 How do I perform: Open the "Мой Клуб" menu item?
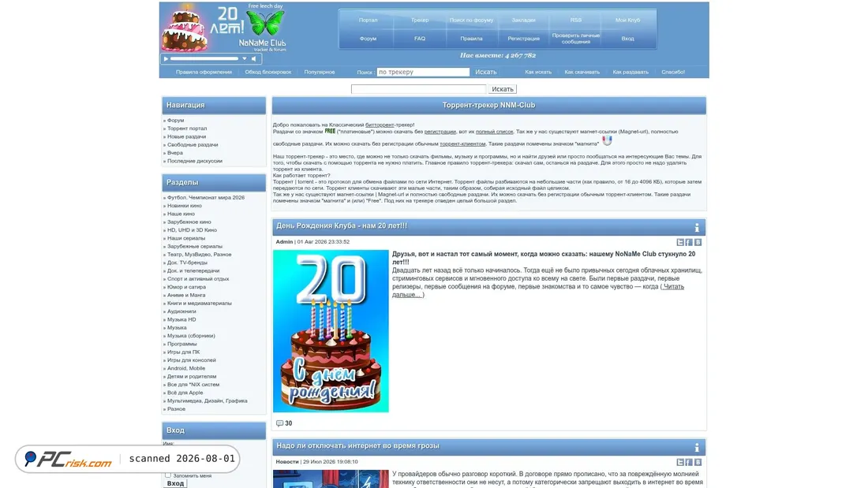coord(628,20)
